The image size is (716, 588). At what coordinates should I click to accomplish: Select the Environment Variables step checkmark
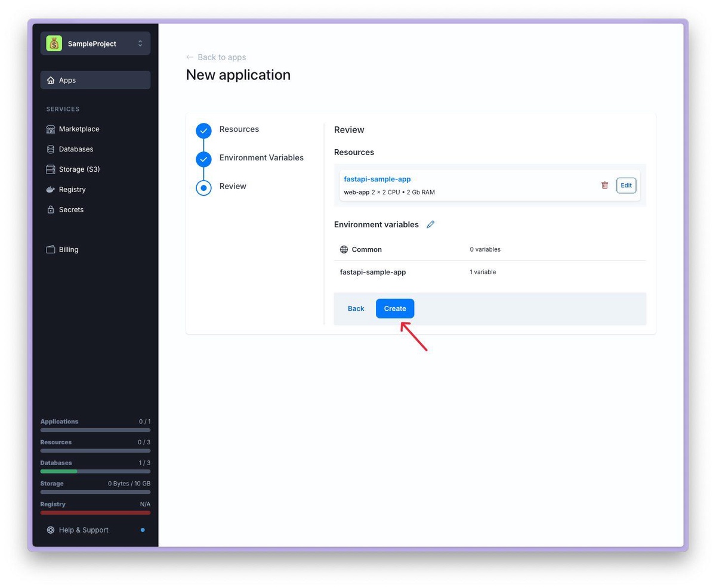coord(203,159)
